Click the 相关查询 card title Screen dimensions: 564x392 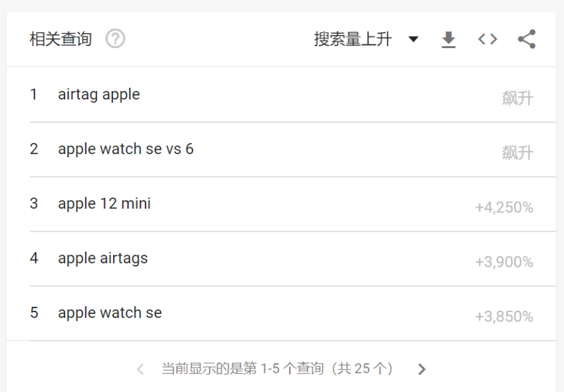[61, 39]
